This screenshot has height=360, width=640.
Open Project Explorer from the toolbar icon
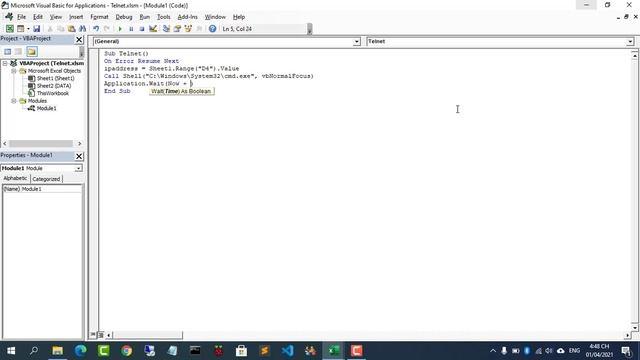166,29
